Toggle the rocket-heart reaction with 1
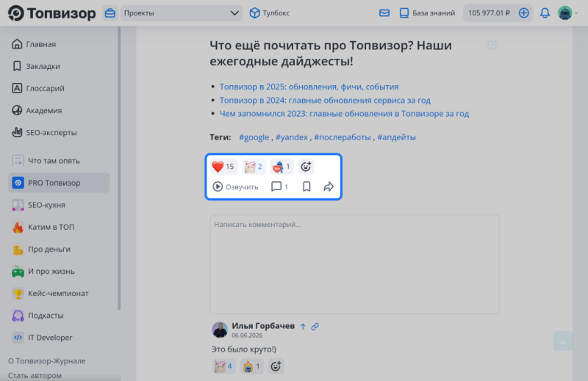Screen dimensions: 588x381 282,167
